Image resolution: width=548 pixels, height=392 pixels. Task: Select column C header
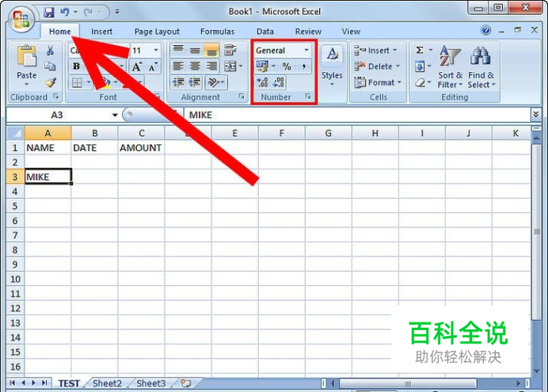pos(141,133)
